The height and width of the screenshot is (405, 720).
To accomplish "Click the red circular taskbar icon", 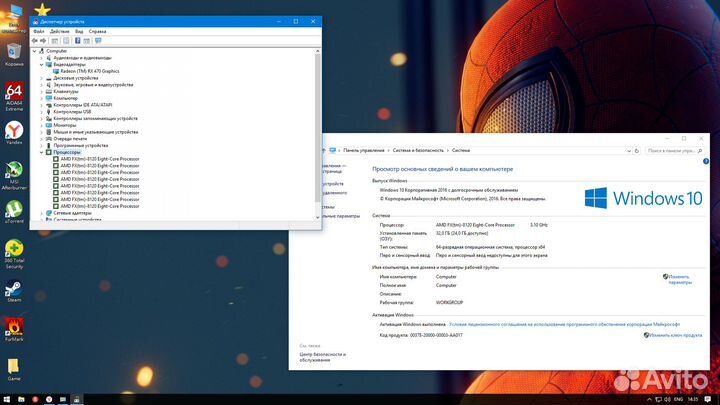I will click(35, 399).
